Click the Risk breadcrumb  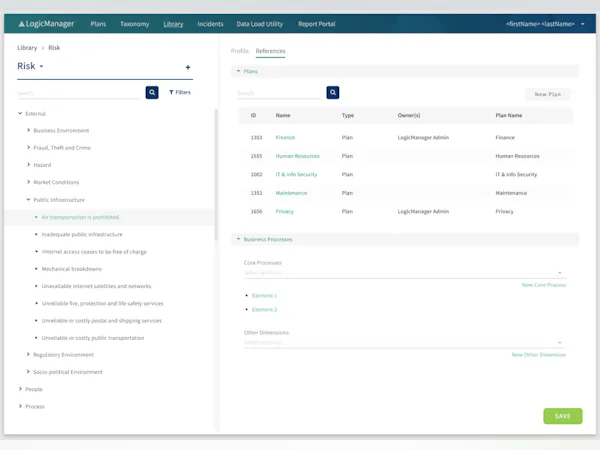[x=54, y=47]
